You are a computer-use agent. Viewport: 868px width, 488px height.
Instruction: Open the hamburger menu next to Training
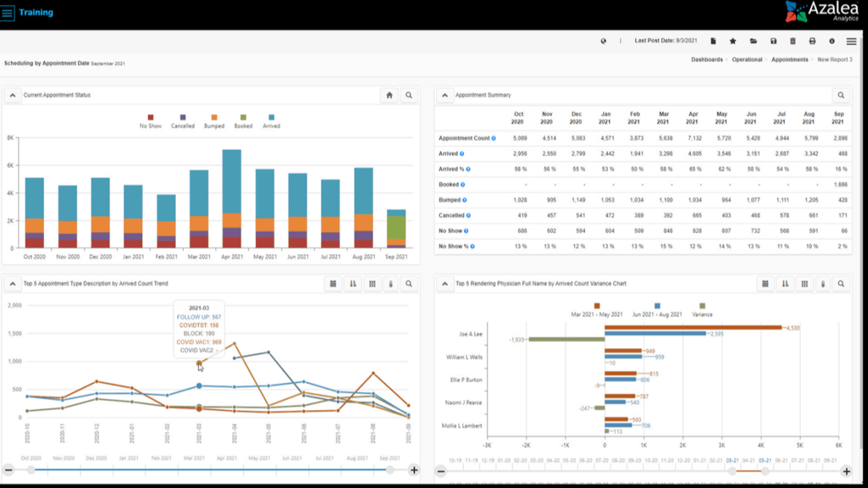(x=7, y=13)
